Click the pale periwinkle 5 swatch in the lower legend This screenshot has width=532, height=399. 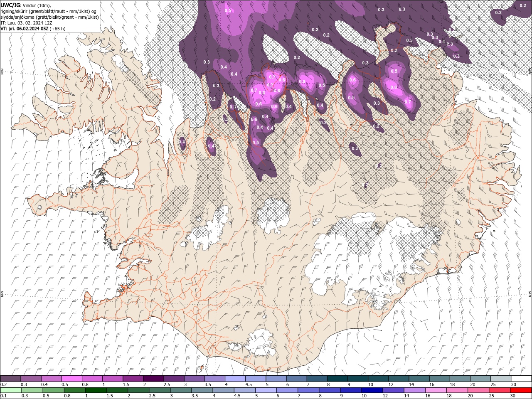click(266, 390)
